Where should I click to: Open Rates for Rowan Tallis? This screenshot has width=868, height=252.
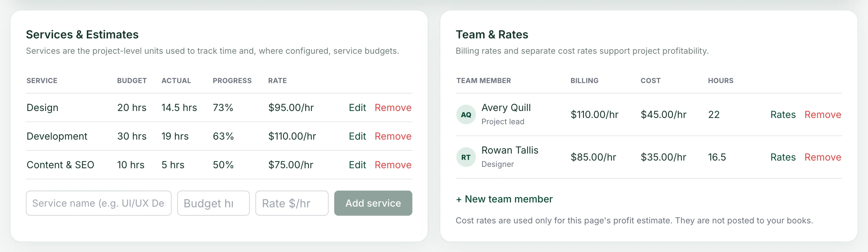783,157
